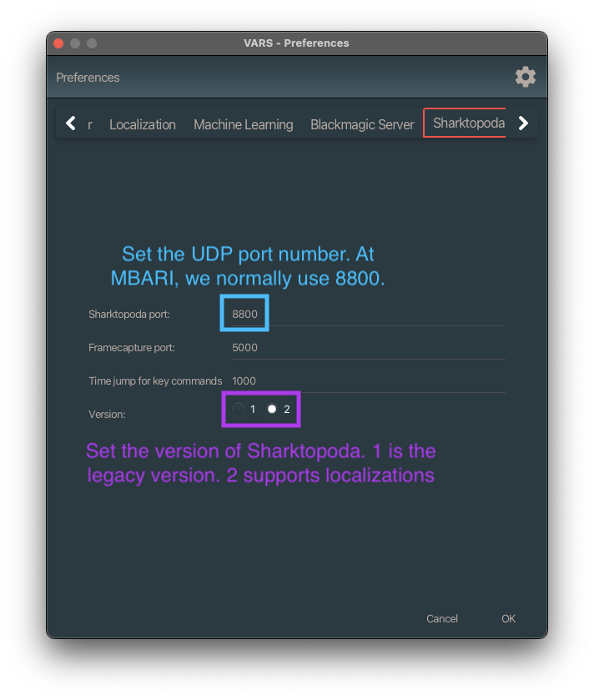Confirm preferences with OK
Screen dimensions: 594x700
click(x=508, y=619)
